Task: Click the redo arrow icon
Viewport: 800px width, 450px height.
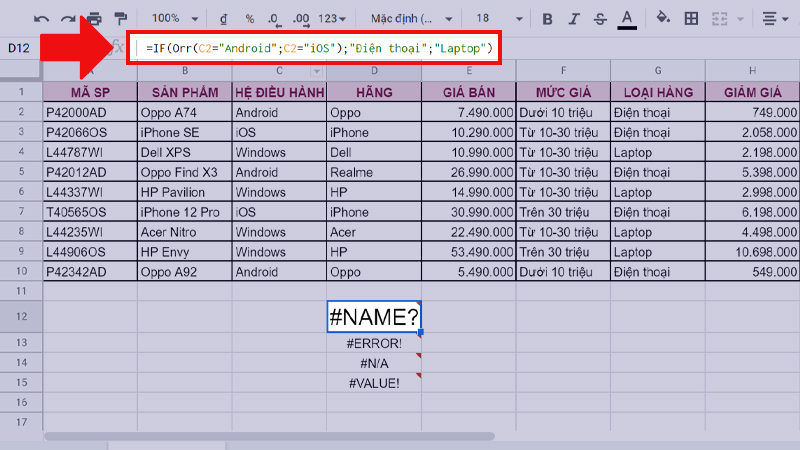Action: [68, 19]
